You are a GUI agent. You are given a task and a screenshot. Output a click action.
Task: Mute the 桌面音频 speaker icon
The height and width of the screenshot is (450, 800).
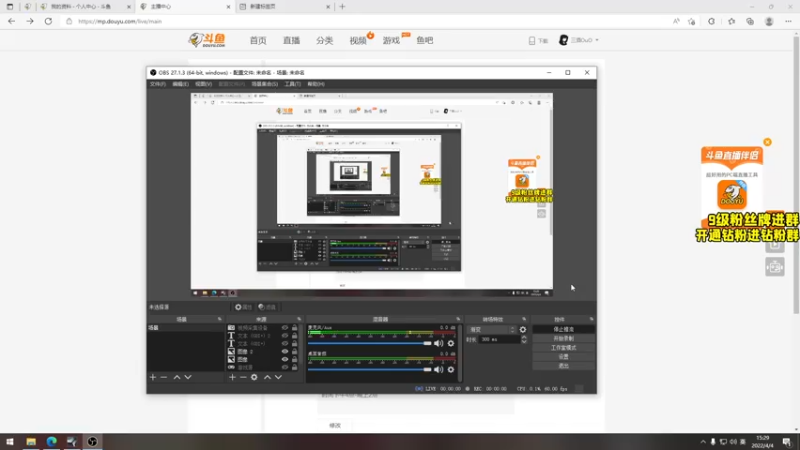[x=438, y=369]
